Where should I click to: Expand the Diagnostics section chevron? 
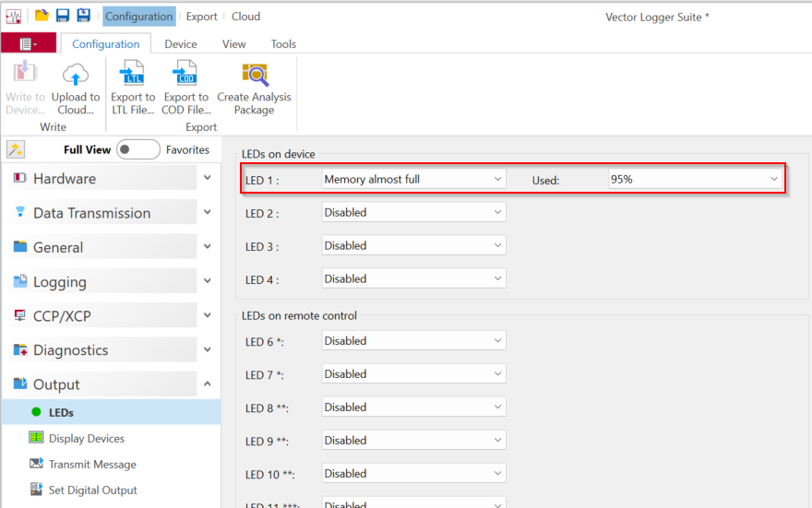[207, 349]
